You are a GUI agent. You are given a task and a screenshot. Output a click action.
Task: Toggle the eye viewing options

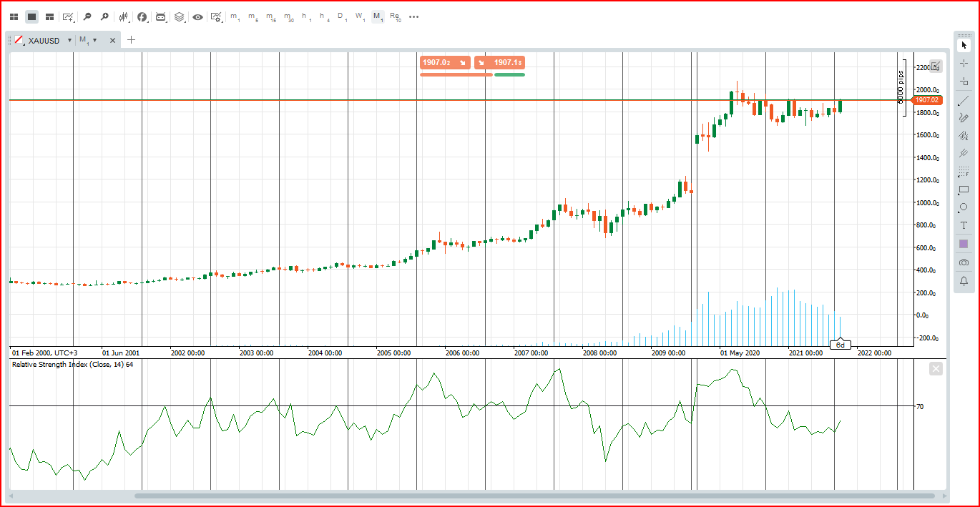(x=197, y=16)
